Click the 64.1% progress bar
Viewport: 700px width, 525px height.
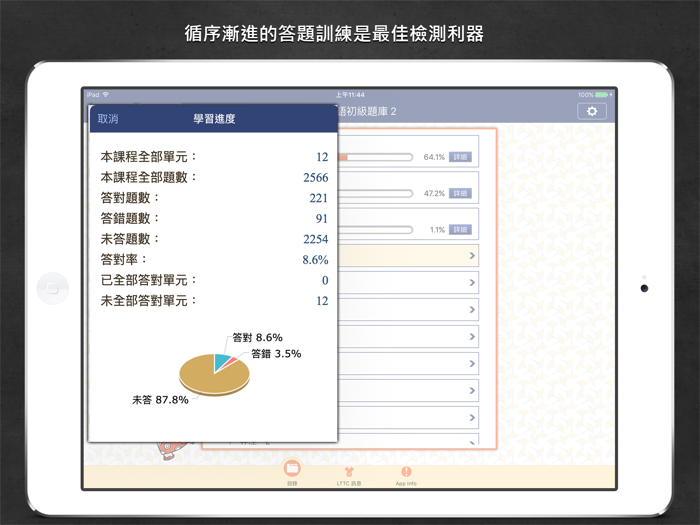click(375, 157)
